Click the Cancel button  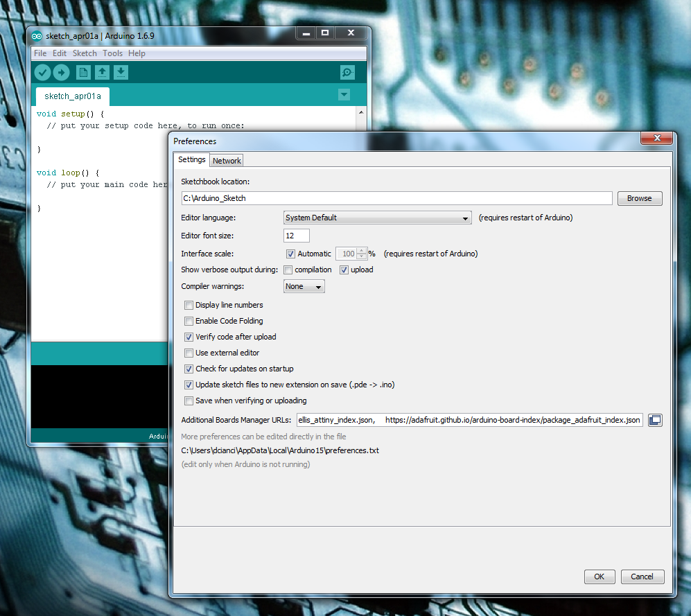pyautogui.click(x=642, y=577)
